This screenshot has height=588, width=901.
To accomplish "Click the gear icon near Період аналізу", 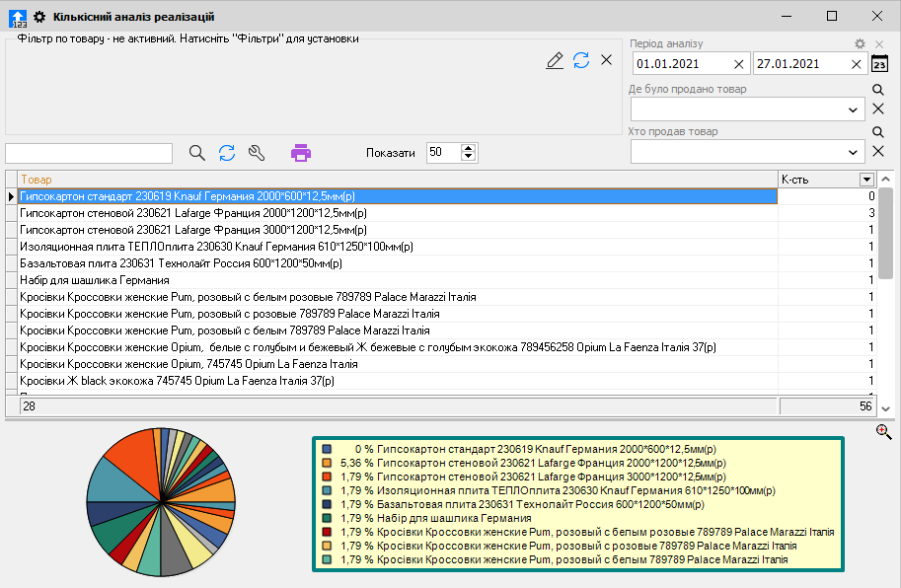I will point(860,44).
